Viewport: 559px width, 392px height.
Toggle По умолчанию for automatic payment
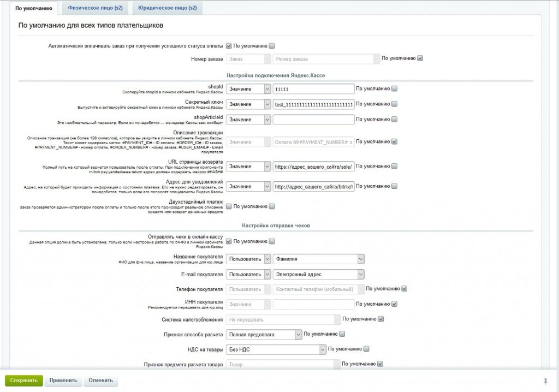[x=272, y=46]
